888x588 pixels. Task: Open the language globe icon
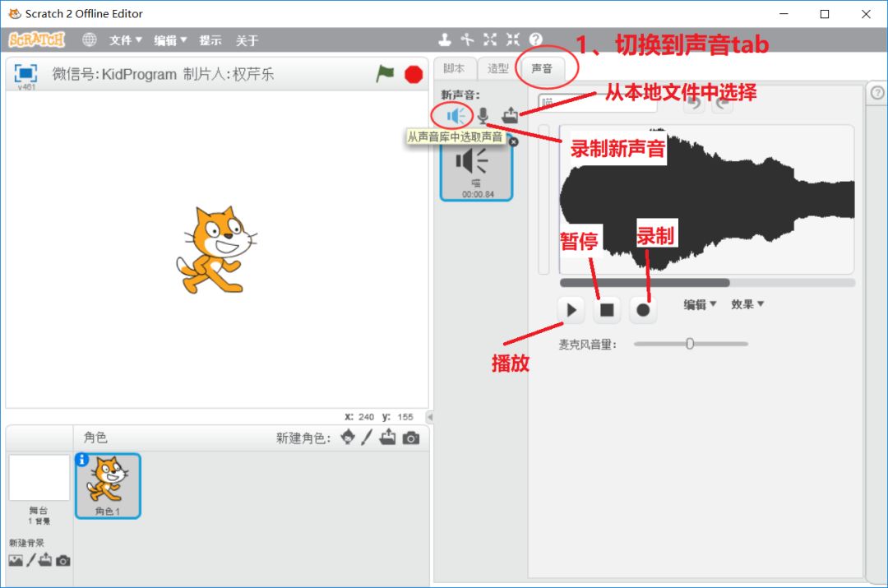89,39
